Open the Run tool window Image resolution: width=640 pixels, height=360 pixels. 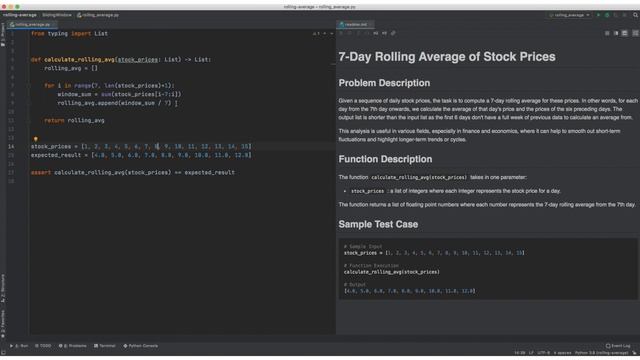pyautogui.click(x=19, y=346)
